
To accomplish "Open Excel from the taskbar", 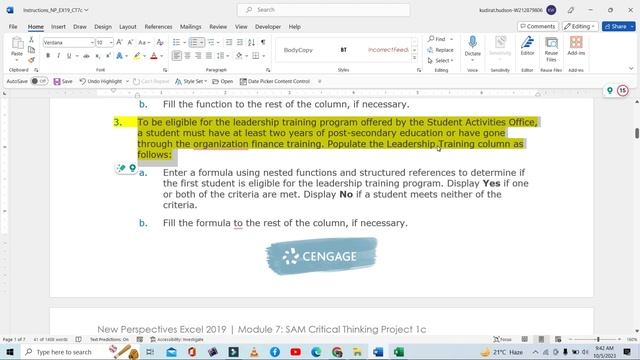I will (399, 352).
